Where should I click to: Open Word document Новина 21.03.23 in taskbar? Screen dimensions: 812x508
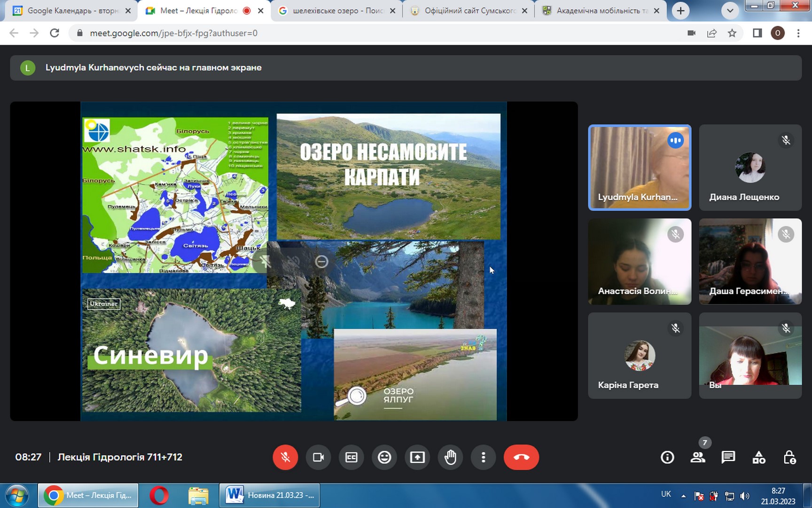(270, 495)
